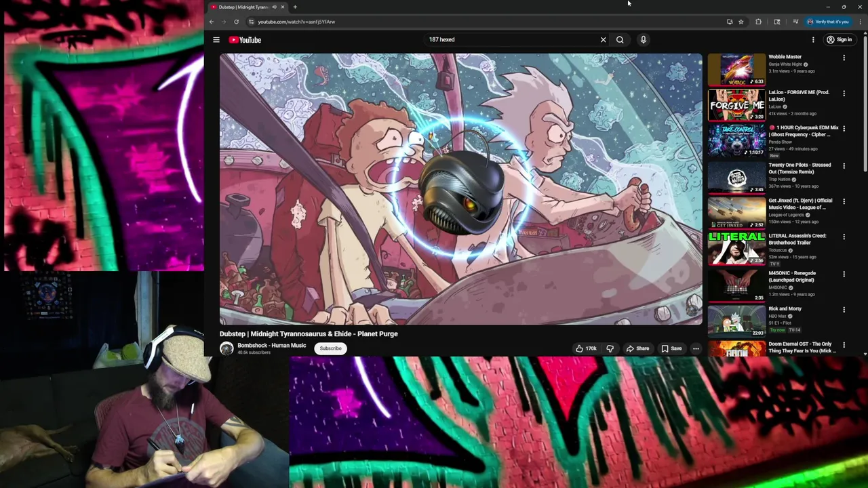Viewport: 868px width, 488px height.
Task: Mute the tab via its speaker icon
Action: coord(274,7)
